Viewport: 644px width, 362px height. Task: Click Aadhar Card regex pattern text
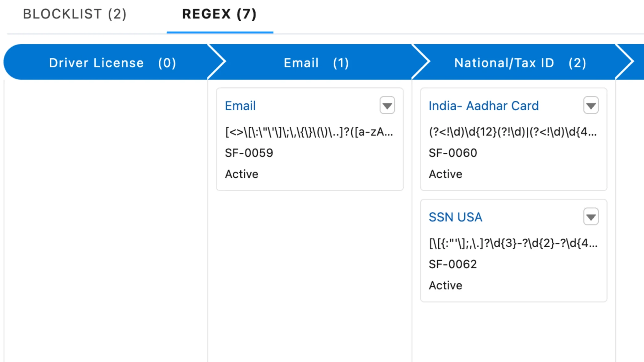click(x=513, y=132)
